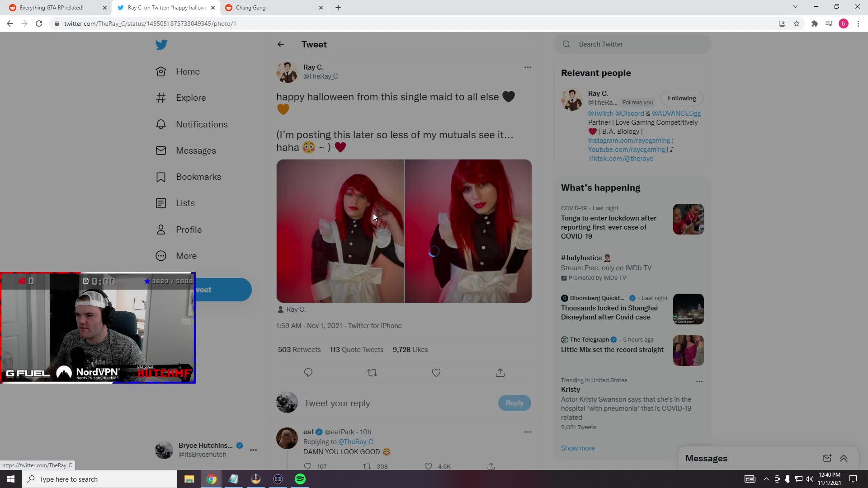Image resolution: width=868 pixels, height=488 pixels.
Task: Open the tweet share icon
Action: pyautogui.click(x=500, y=373)
